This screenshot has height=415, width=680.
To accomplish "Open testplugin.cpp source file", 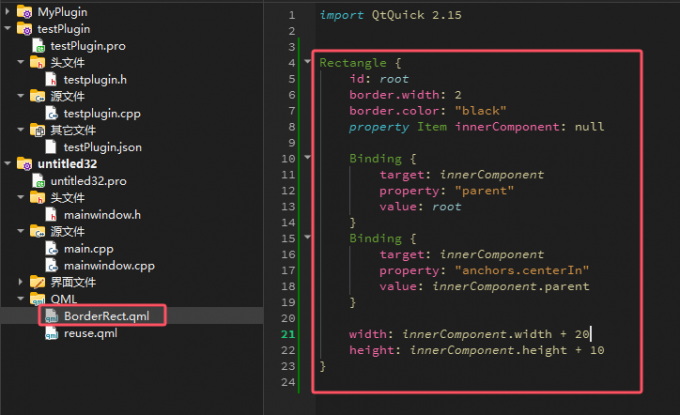I will click(x=101, y=113).
